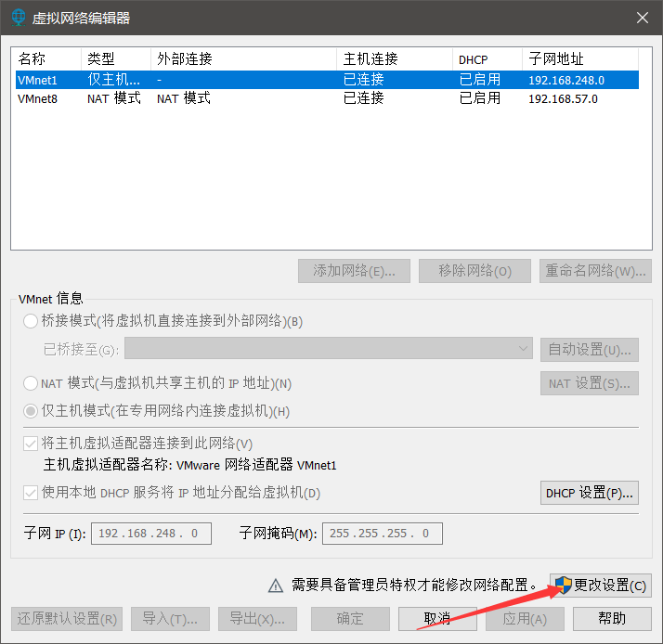The height and width of the screenshot is (644, 663).
Task: Click the 应用(A) button
Action: point(525,619)
